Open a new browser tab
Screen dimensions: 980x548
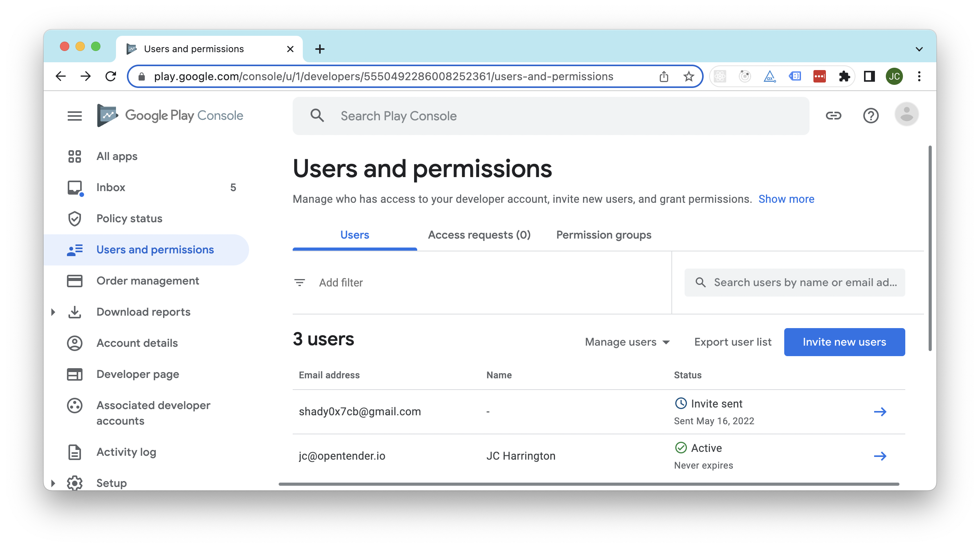320,49
